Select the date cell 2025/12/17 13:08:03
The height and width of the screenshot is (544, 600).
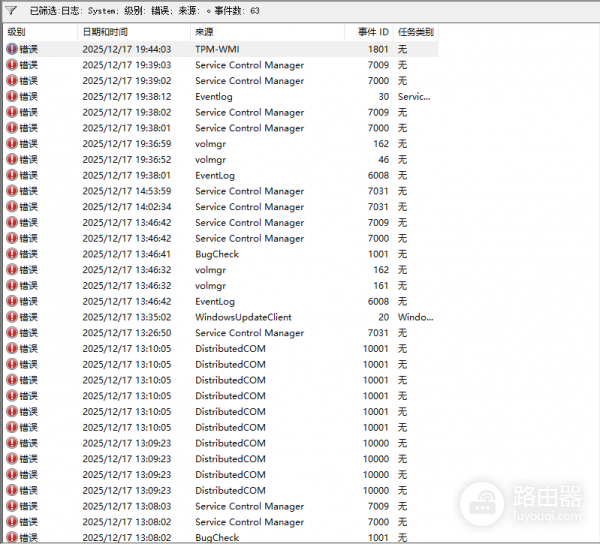coord(127,506)
